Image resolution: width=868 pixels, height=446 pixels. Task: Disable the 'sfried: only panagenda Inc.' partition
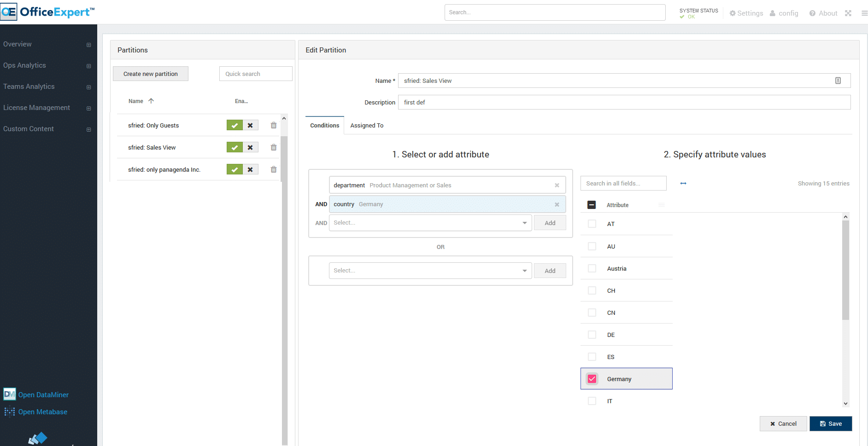coord(250,169)
